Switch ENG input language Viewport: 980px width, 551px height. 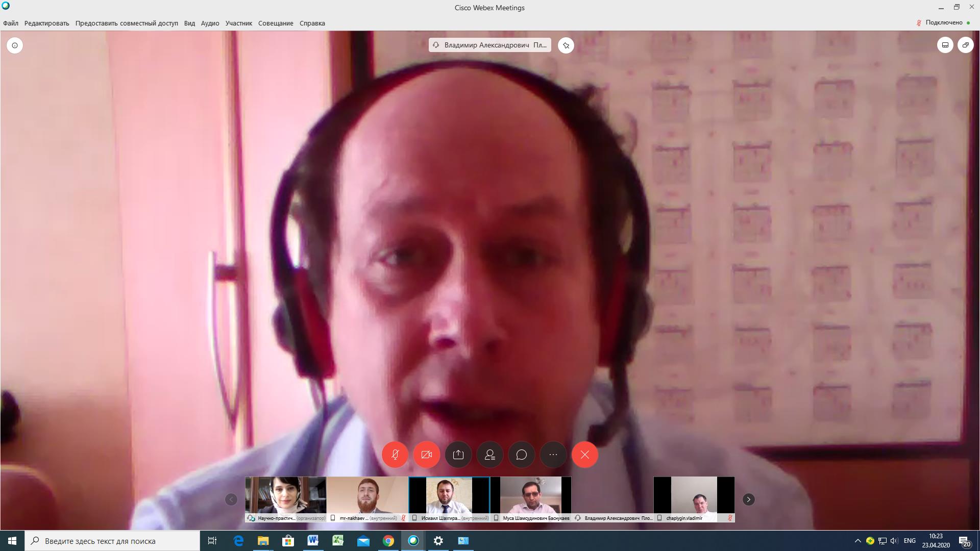(910, 541)
